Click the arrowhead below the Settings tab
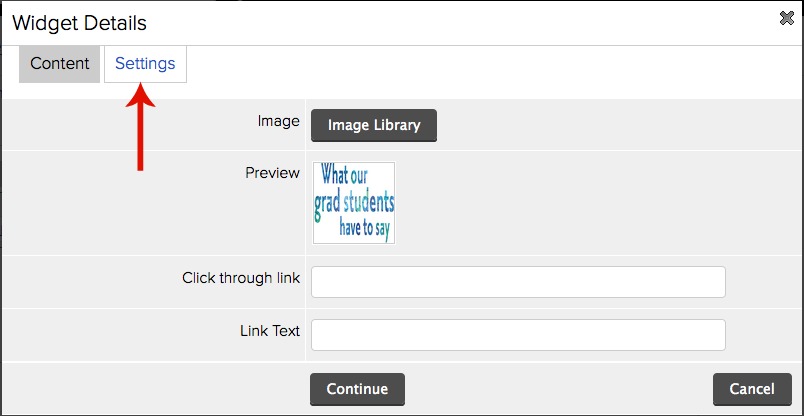 click(x=140, y=95)
